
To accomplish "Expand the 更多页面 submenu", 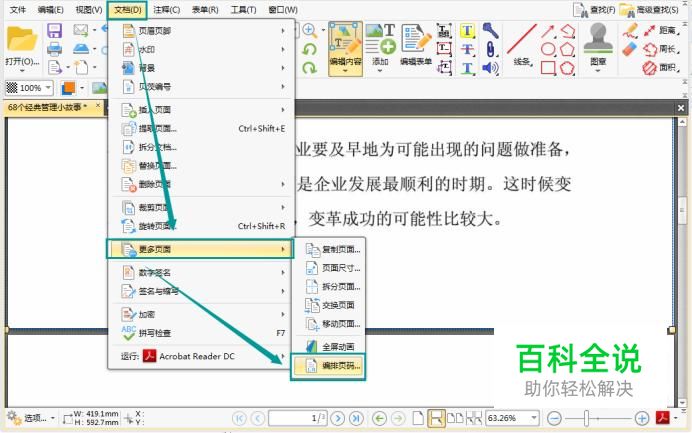I will tap(200, 249).
